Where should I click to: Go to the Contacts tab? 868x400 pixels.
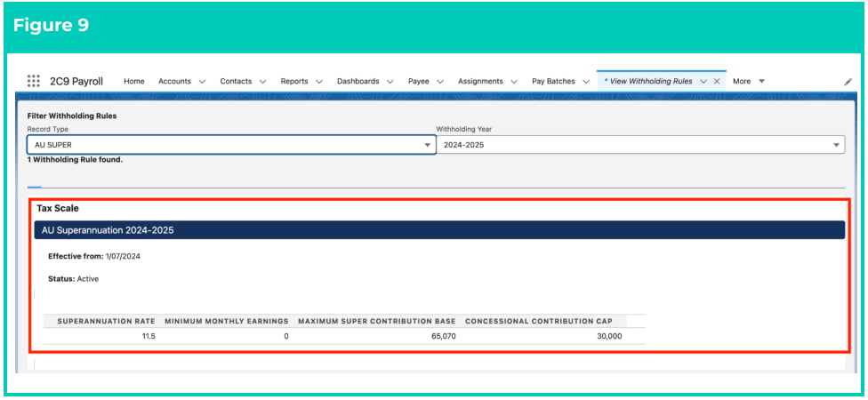(x=236, y=81)
